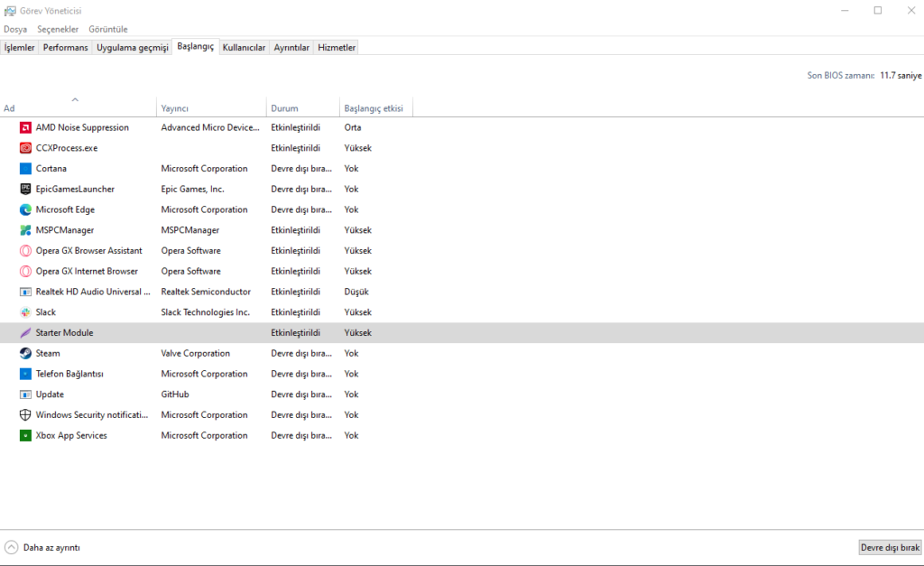Sort by Başlangıç etkisi column header
The image size is (924, 566).
[x=376, y=108]
